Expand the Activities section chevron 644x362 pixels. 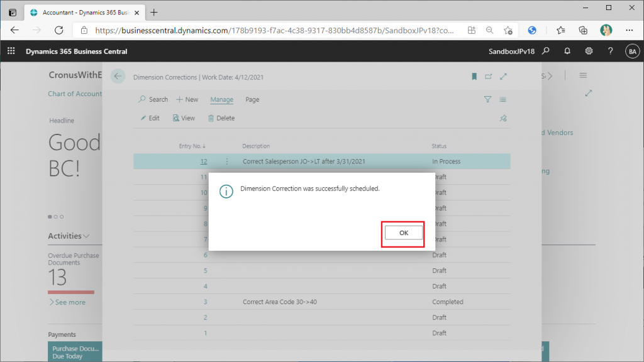(86, 236)
